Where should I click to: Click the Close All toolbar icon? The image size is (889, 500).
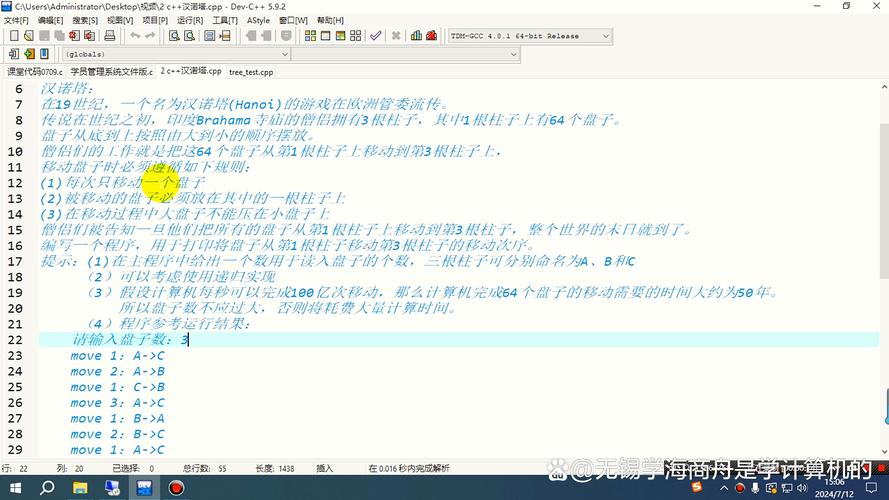[90, 36]
